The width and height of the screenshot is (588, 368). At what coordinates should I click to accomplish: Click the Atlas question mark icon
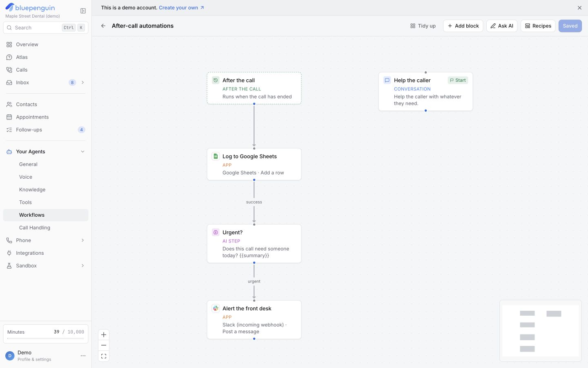coord(9,57)
